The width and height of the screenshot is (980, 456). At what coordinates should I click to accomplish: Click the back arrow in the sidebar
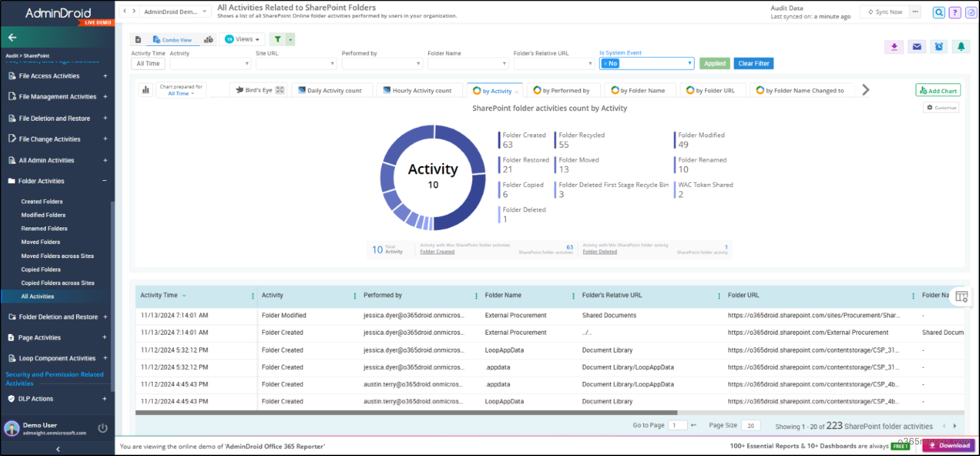coord(12,38)
